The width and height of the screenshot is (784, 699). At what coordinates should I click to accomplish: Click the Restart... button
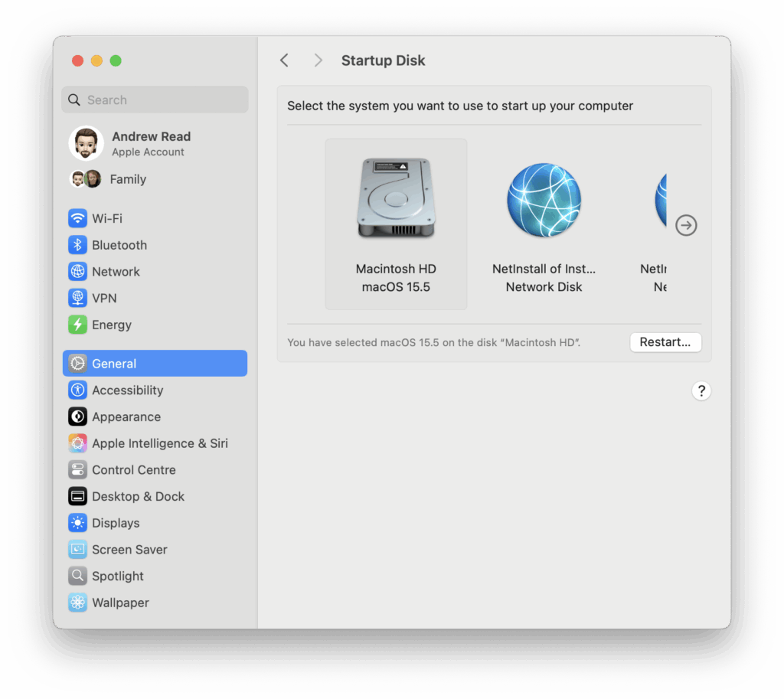(665, 342)
